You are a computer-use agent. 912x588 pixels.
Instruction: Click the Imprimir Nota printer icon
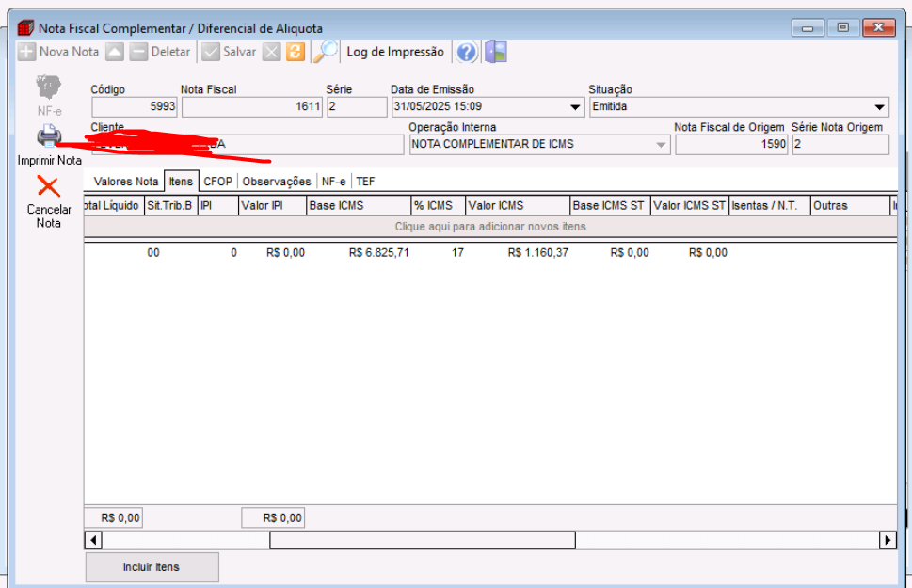[x=49, y=136]
